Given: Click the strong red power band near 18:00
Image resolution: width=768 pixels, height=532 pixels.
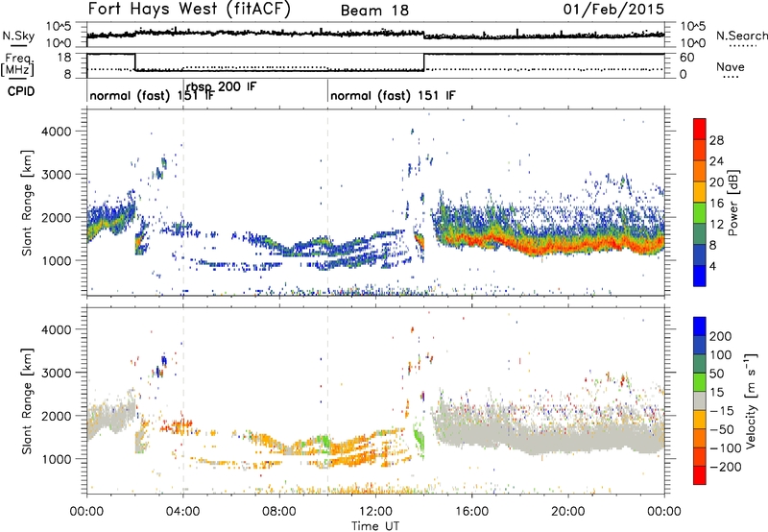Looking at the screenshot, I should pos(520,246).
